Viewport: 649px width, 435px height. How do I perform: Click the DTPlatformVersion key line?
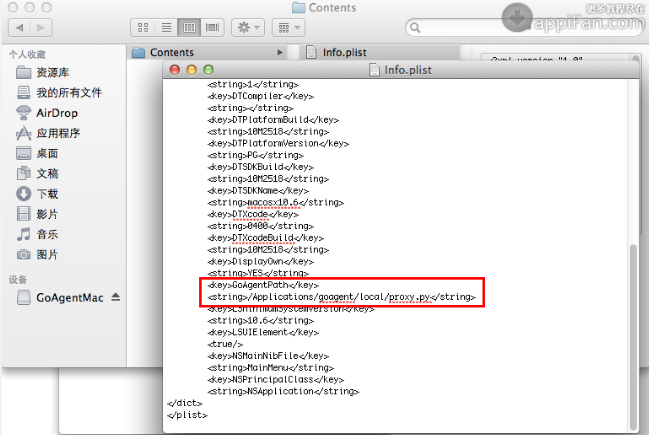coord(278,143)
